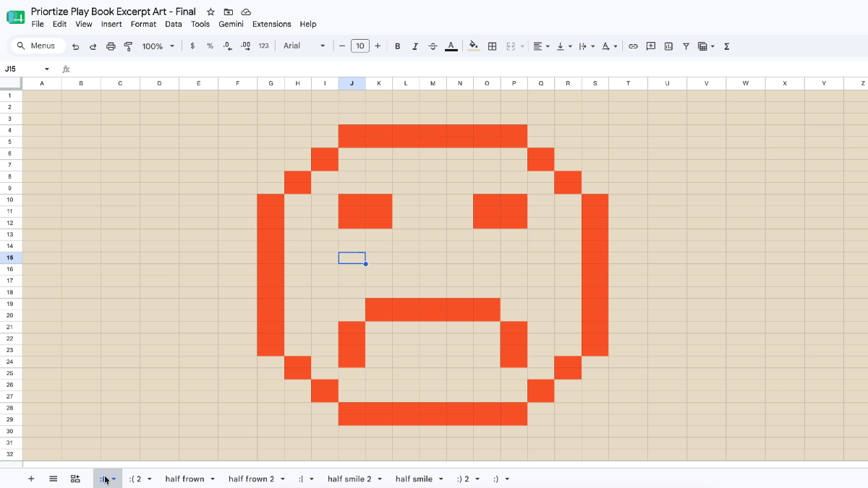Increase decimal places icon
Image resolution: width=868 pixels, height=488 pixels.
pyautogui.click(x=245, y=46)
